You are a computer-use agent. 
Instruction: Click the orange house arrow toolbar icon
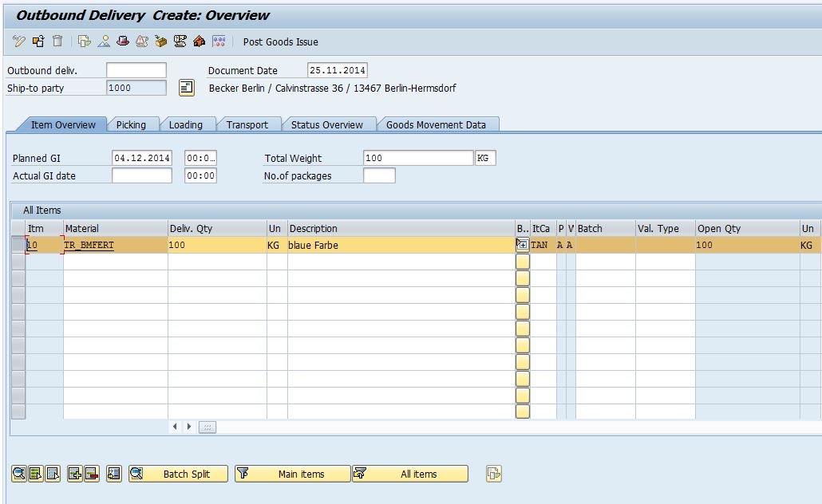pos(200,41)
